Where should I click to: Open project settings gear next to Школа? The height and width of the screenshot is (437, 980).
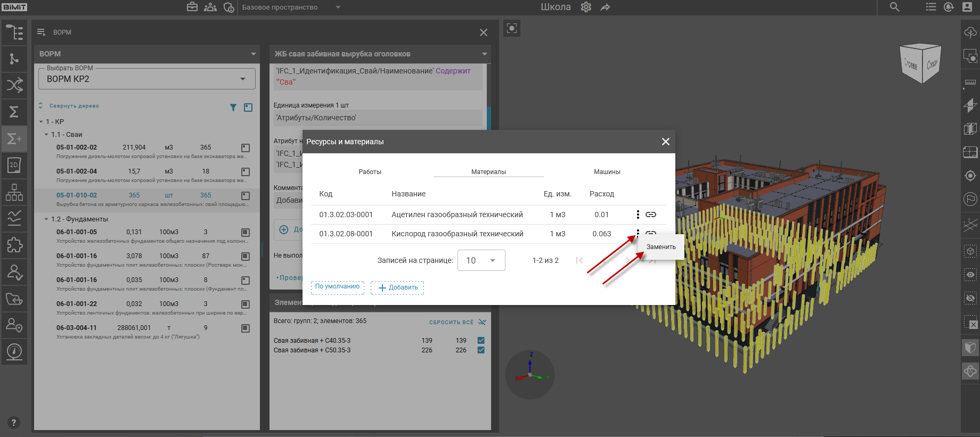[x=586, y=7]
